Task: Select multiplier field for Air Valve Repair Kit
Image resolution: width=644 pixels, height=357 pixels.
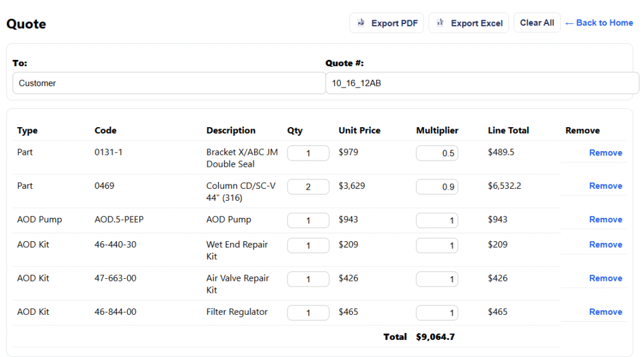Action: pos(437,279)
